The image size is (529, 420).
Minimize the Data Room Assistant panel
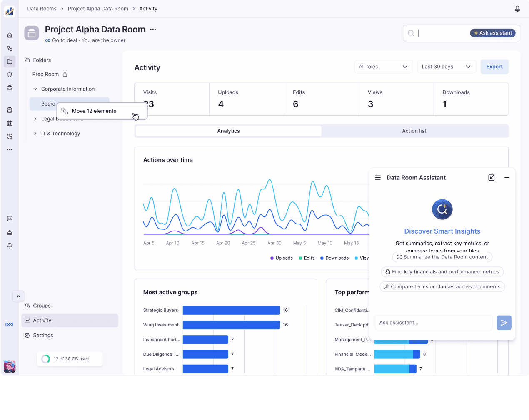(x=507, y=178)
